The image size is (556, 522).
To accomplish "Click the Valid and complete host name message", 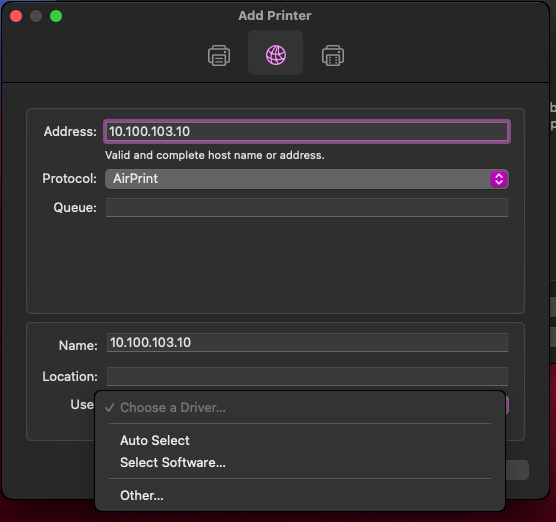I will [215, 155].
